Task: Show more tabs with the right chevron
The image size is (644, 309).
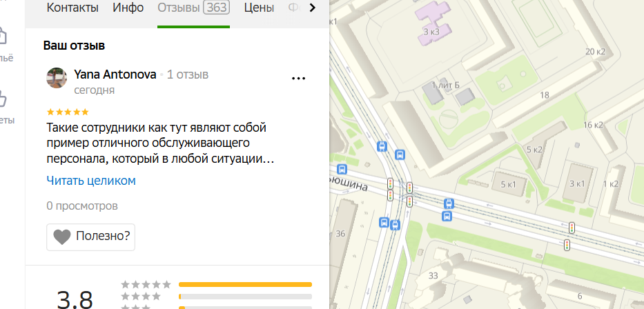Action: 313,8
